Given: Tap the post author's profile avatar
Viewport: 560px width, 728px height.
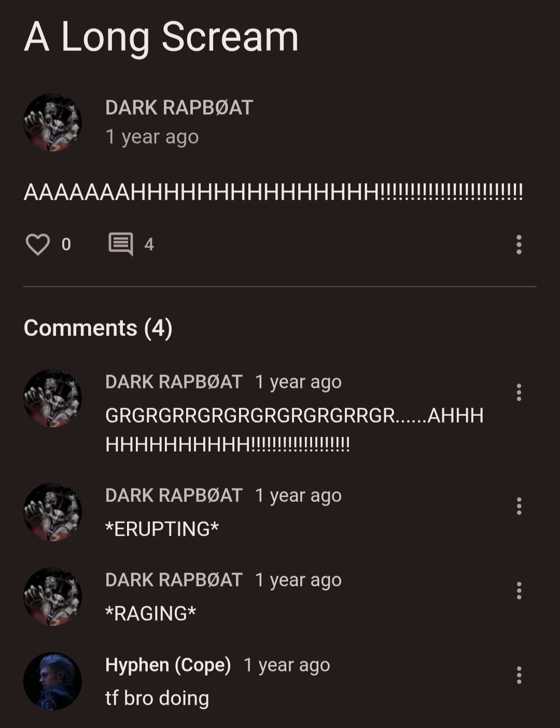Looking at the screenshot, I should [52, 122].
